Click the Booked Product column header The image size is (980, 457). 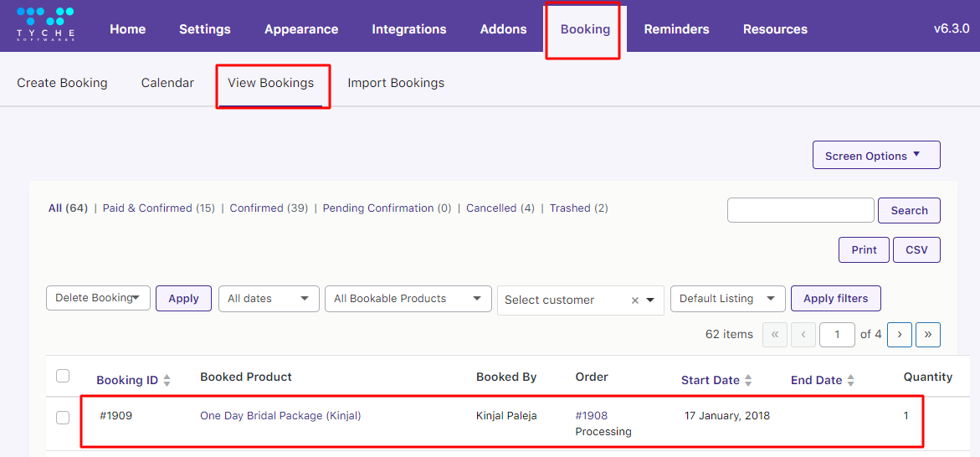(x=245, y=377)
